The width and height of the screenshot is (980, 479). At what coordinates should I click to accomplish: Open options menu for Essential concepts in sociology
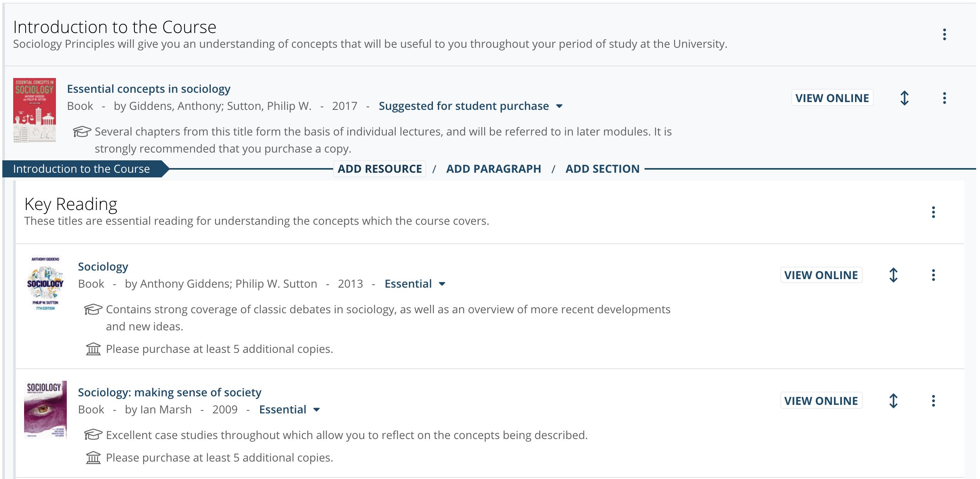[944, 98]
